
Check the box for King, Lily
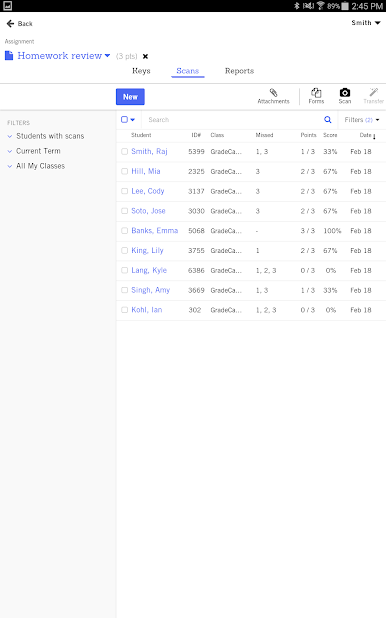click(x=125, y=250)
